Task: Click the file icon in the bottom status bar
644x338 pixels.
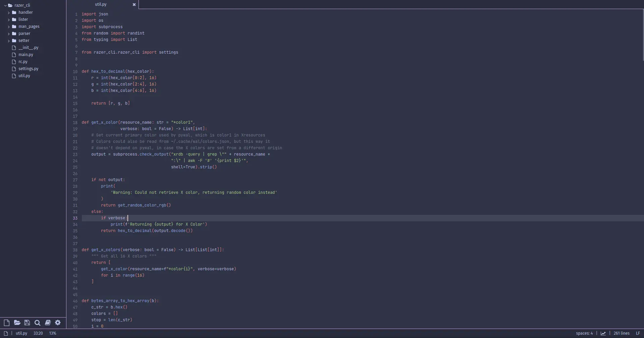Action: point(5,333)
